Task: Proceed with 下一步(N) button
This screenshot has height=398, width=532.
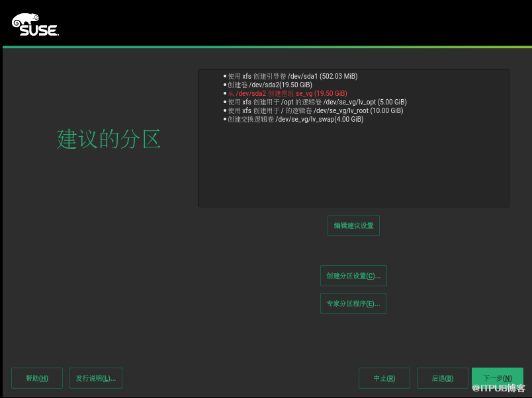Action: (498, 378)
